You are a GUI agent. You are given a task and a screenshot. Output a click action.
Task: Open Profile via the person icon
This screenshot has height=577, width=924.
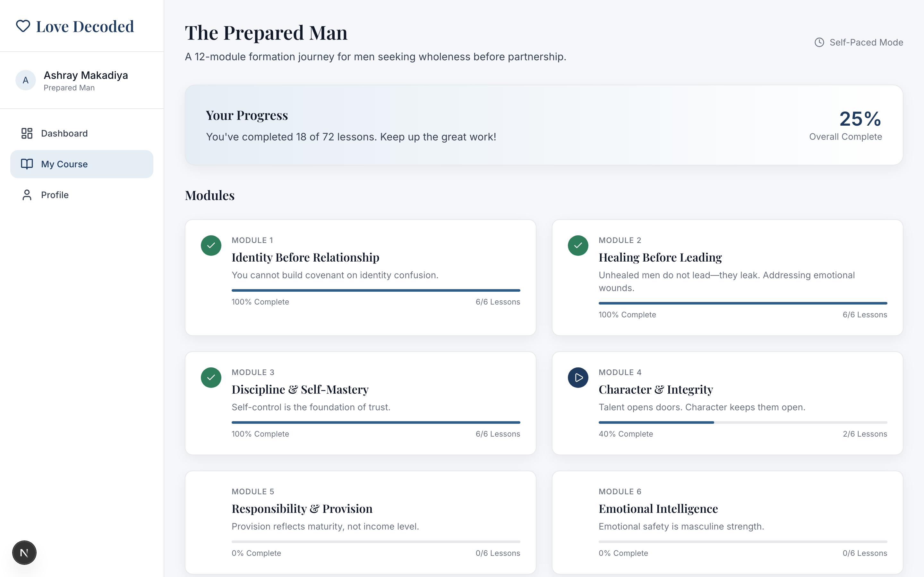pos(26,195)
